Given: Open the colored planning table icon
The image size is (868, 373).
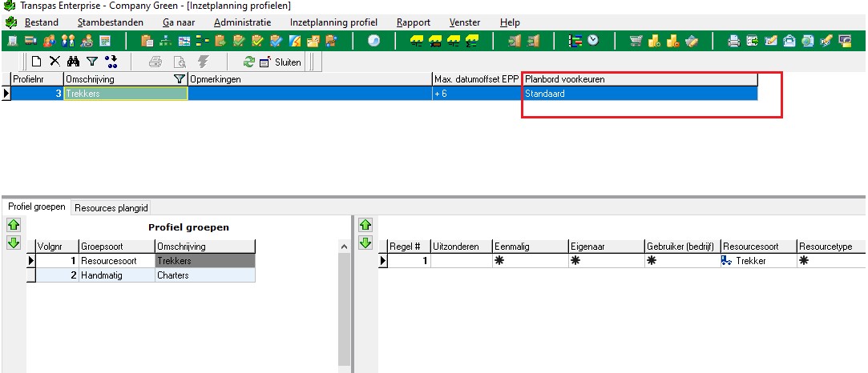Looking at the screenshot, I should point(184,41).
